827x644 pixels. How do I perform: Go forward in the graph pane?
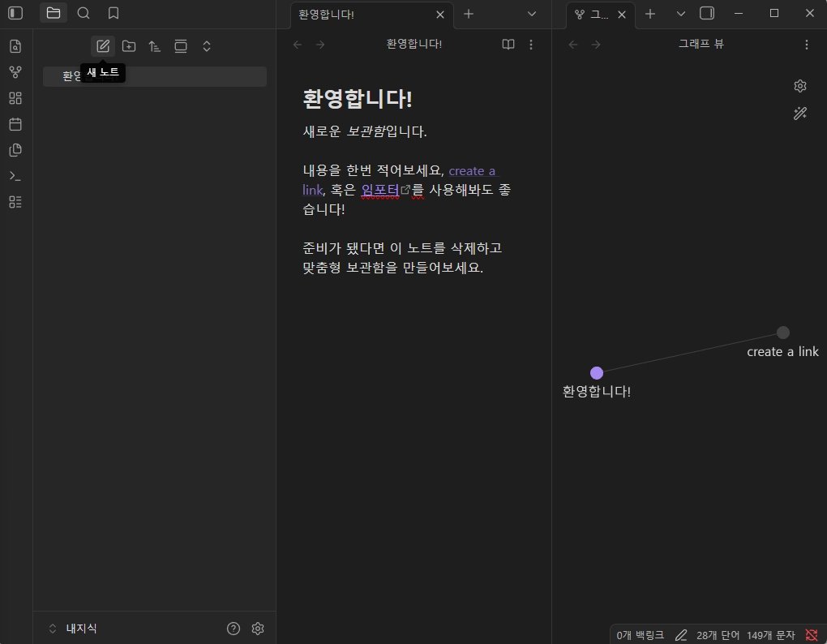[595, 45]
